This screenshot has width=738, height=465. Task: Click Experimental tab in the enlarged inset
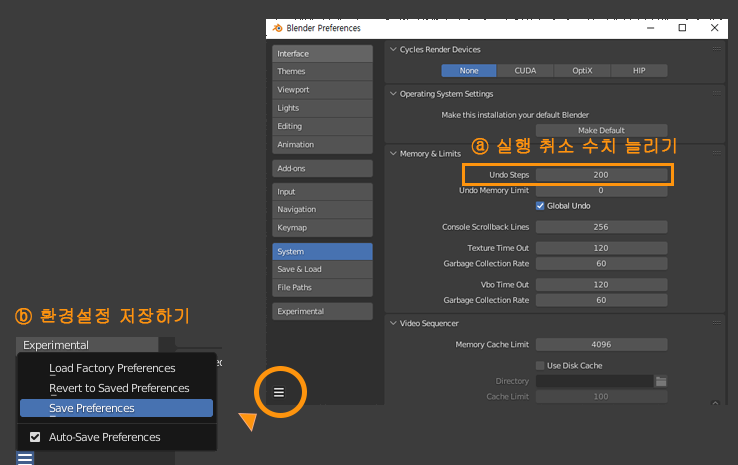coord(87,345)
